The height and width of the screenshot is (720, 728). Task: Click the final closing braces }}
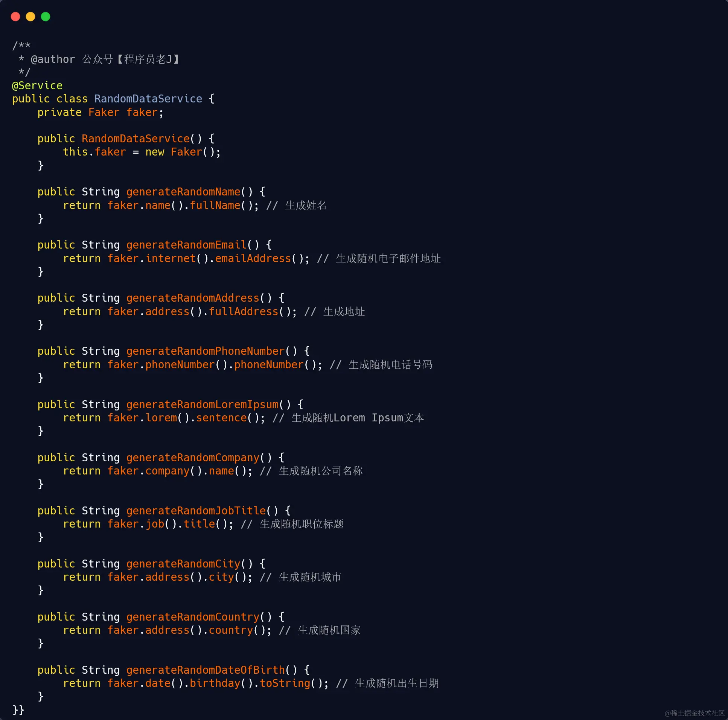(18, 710)
